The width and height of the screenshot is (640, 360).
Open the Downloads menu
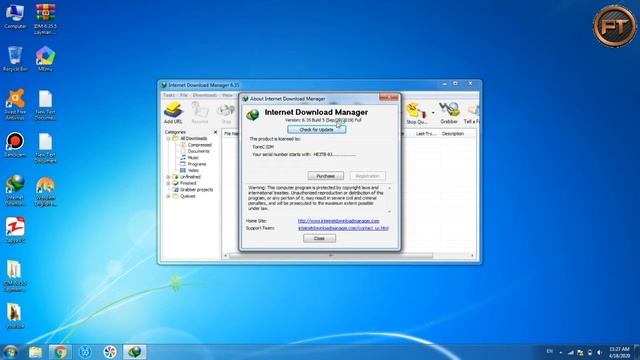coord(204,95)
